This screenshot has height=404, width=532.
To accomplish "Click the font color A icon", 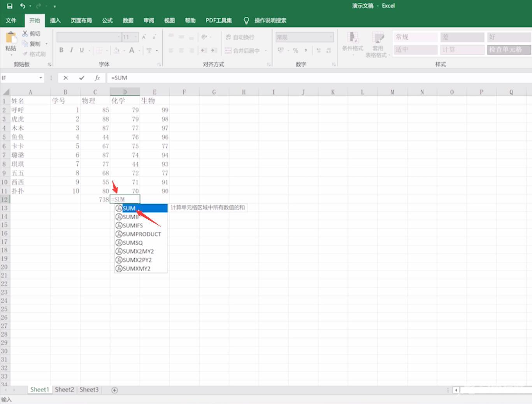I will coord(132,50).
